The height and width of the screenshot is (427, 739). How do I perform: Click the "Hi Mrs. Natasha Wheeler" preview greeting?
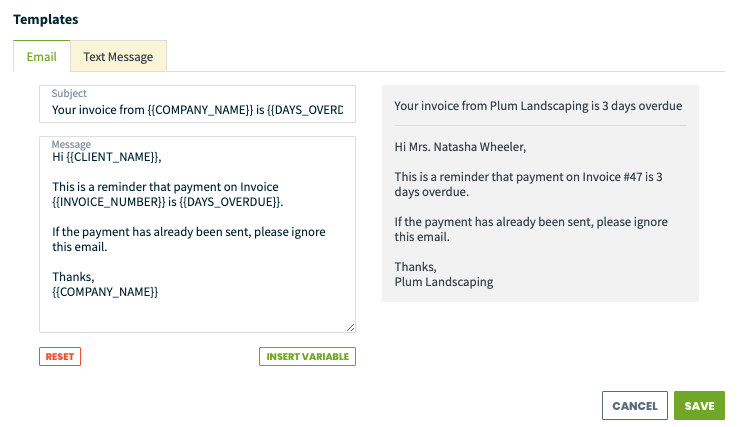click(x=460, y=147)
